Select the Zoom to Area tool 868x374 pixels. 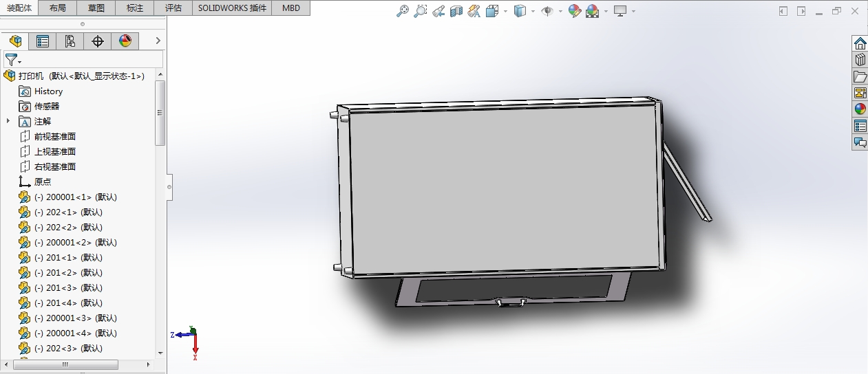pos(420,11)
